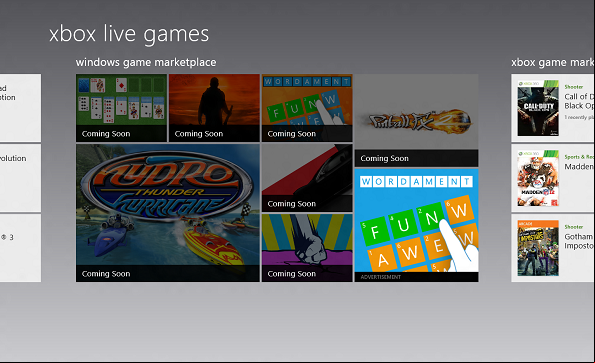Select the red and black Coming Soon tile
The width and height of the screenshot is (595, 363).
point(307,178)
